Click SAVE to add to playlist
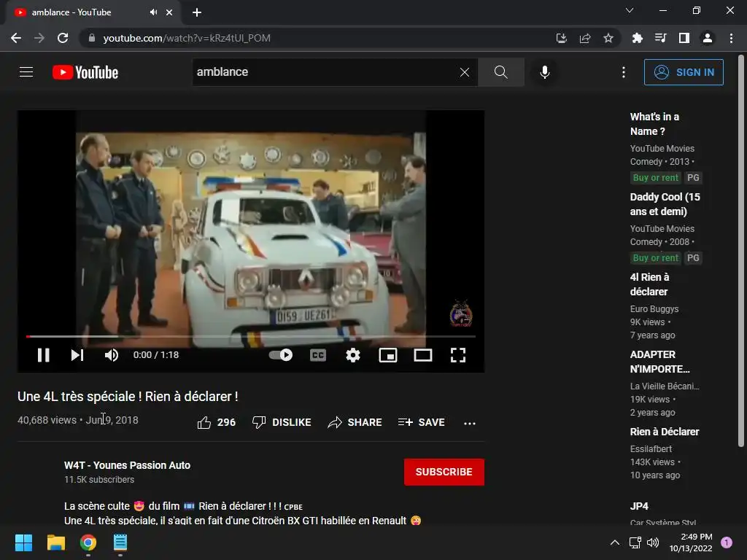Viewport: 747px width, 560px height. click(x=421, y=422)
